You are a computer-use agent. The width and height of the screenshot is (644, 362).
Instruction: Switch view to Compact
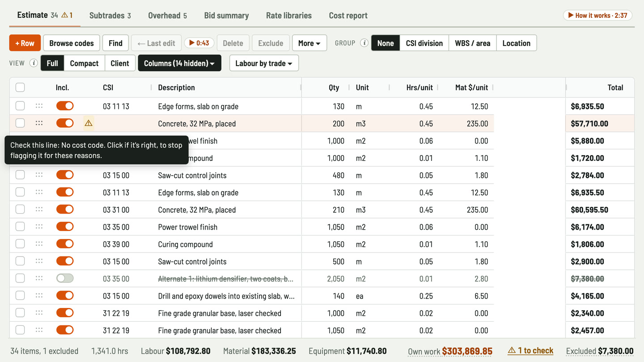click(x=84, y=63)
